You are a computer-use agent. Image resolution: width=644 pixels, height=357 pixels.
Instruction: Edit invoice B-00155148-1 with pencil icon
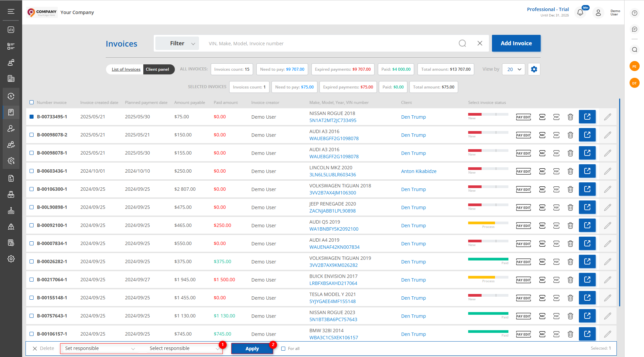coord(607,298)
